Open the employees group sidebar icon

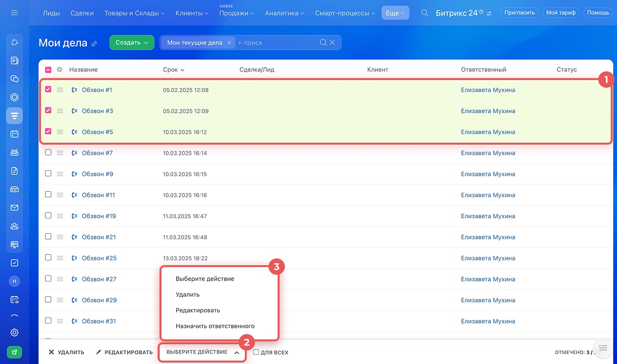pyautogui.click(x=14, y=226)
